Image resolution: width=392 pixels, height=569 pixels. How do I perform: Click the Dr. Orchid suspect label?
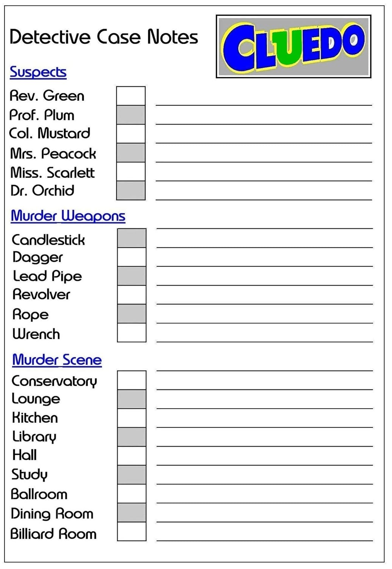pos(42,190)
